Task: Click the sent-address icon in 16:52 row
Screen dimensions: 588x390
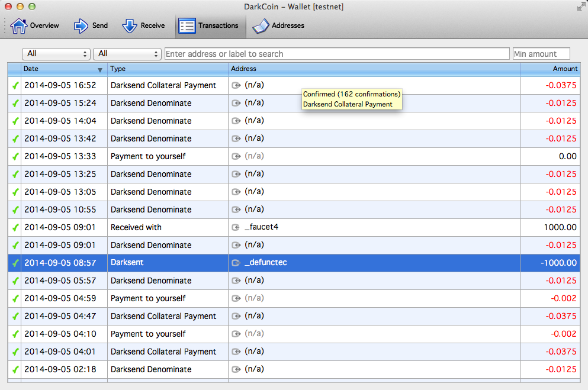Action: (x=236, y=85)
